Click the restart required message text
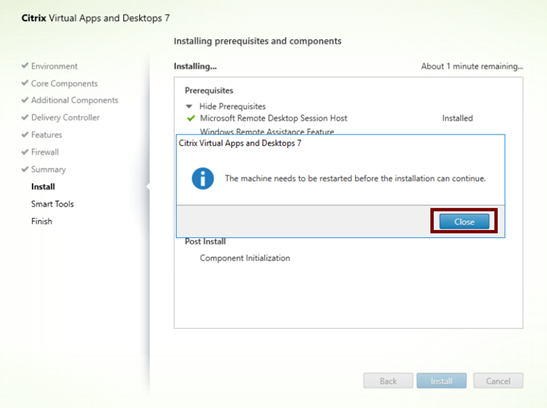Image resolution: width=547 pixels, height=408 pixels. click(x=355, y=179)
